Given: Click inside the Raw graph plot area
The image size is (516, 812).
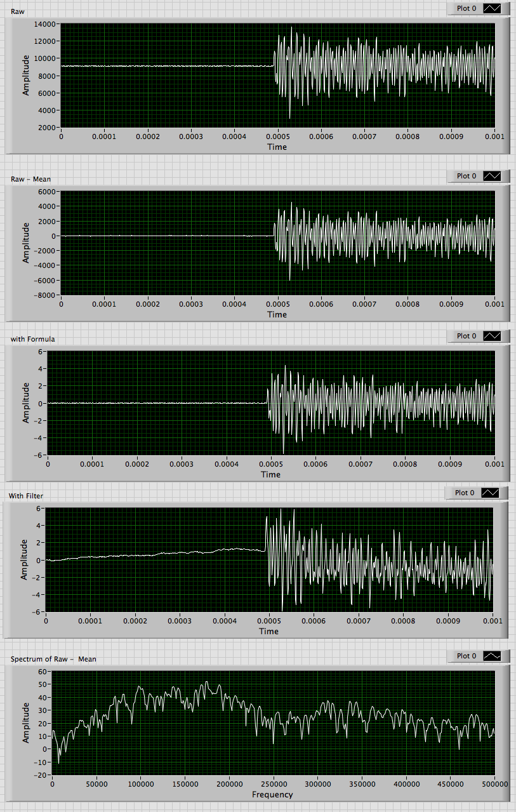Looking at the screenshot, I should (278, 76).
